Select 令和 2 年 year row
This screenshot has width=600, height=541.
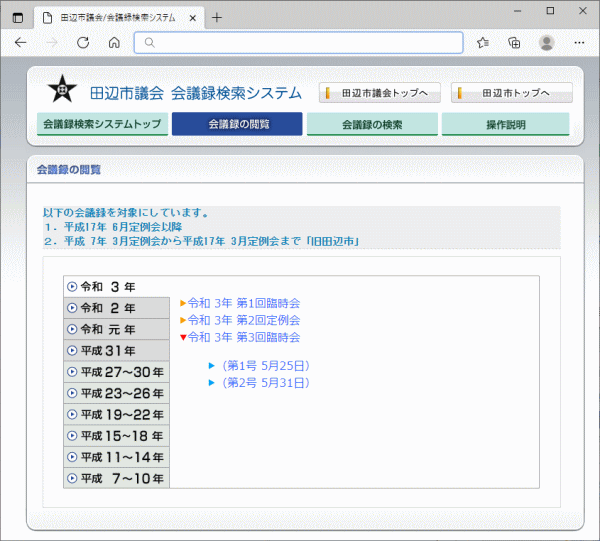tap(116, 308)
